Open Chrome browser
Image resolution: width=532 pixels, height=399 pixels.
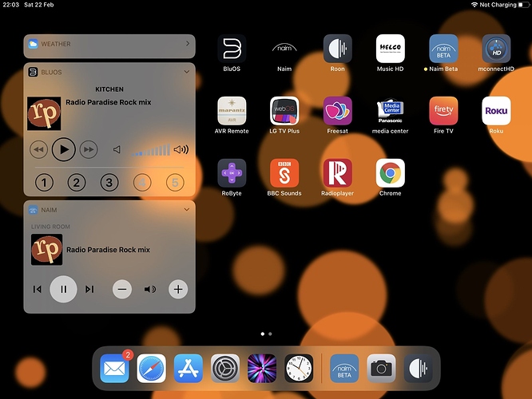point(390,173)
